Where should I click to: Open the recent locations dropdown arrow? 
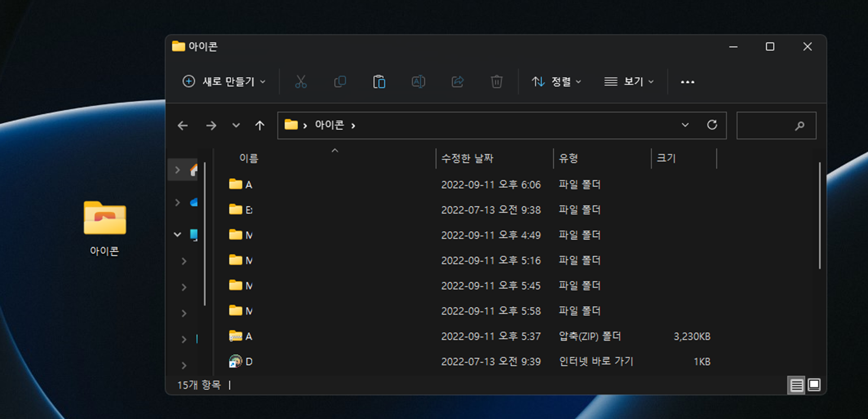click(236, 126)
